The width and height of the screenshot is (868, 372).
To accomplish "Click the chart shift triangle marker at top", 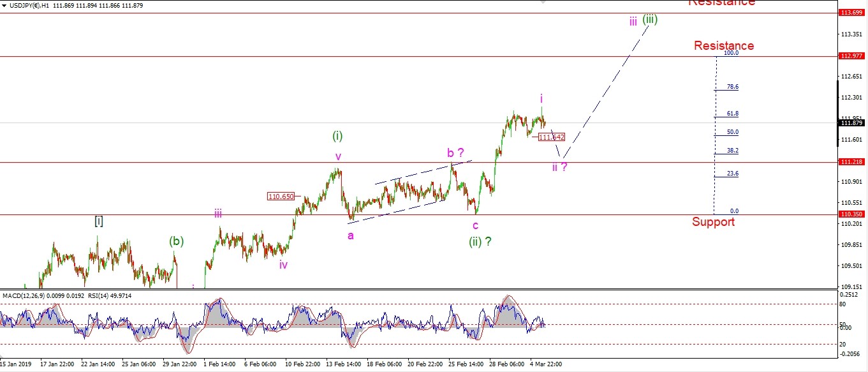I will coord(543,3).
